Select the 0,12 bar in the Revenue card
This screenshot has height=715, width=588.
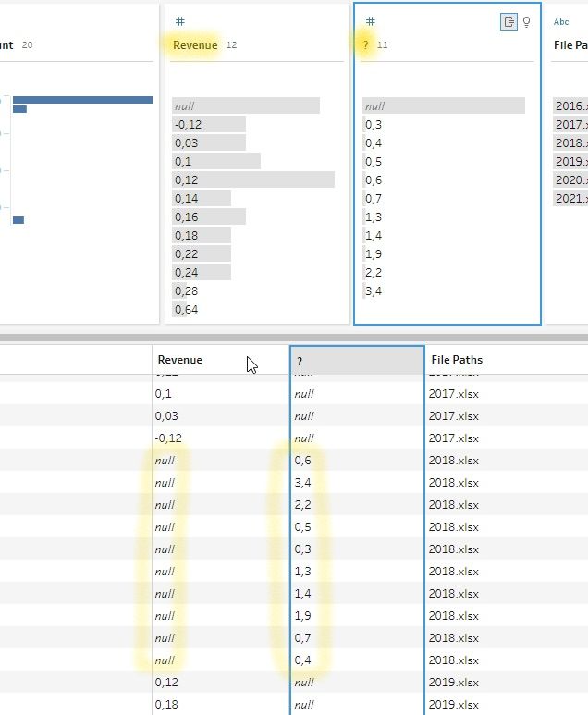point(253,179)
